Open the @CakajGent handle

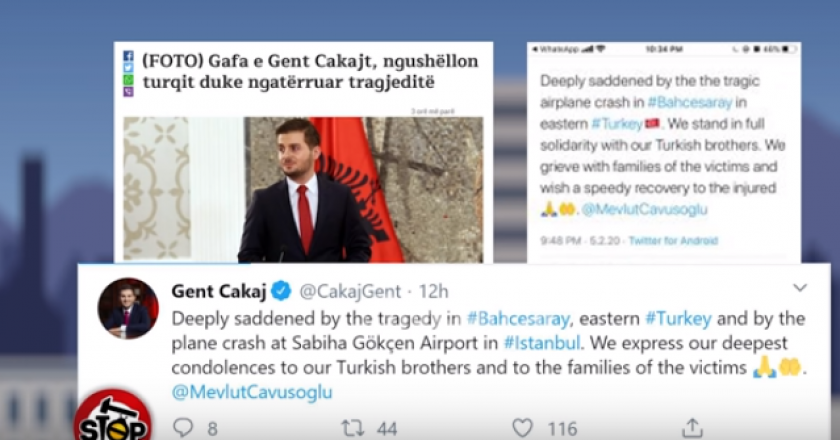click(x=350, y=292)
